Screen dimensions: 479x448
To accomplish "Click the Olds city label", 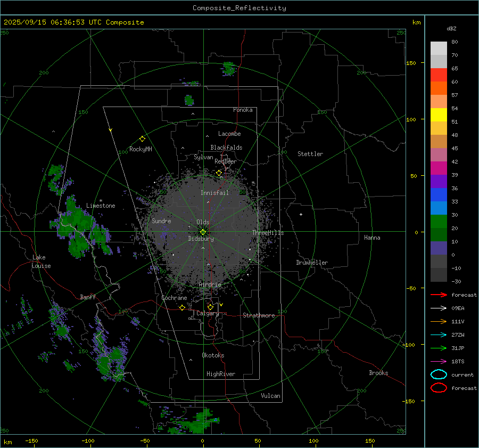I will click(203, 222).
